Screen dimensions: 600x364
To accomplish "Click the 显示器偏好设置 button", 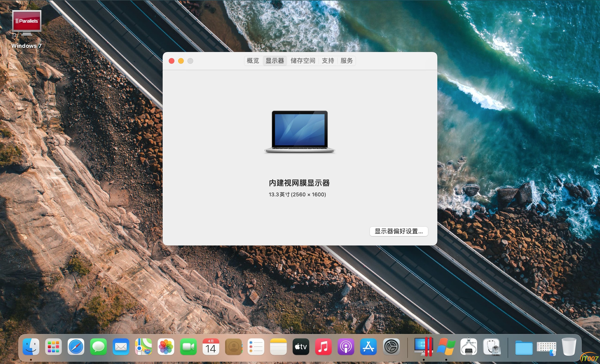I will point(398,231).
